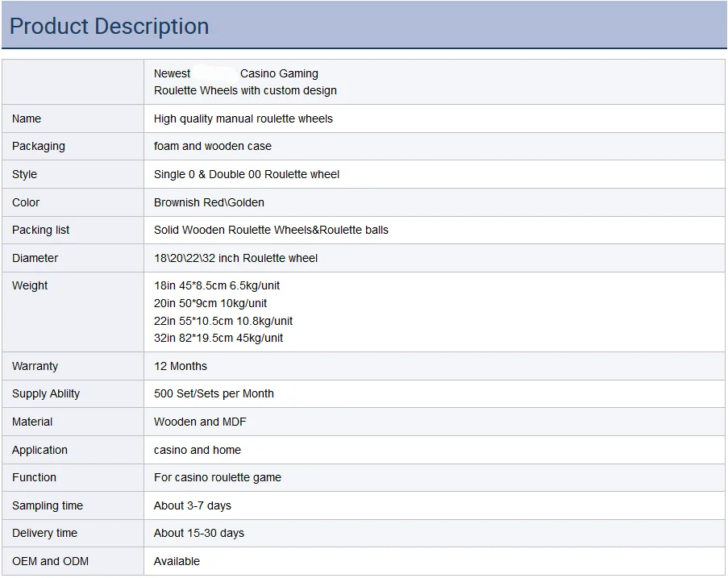Click the 'Wooden and MDF' material value
728x578 pixels.
tap(200, 422)
